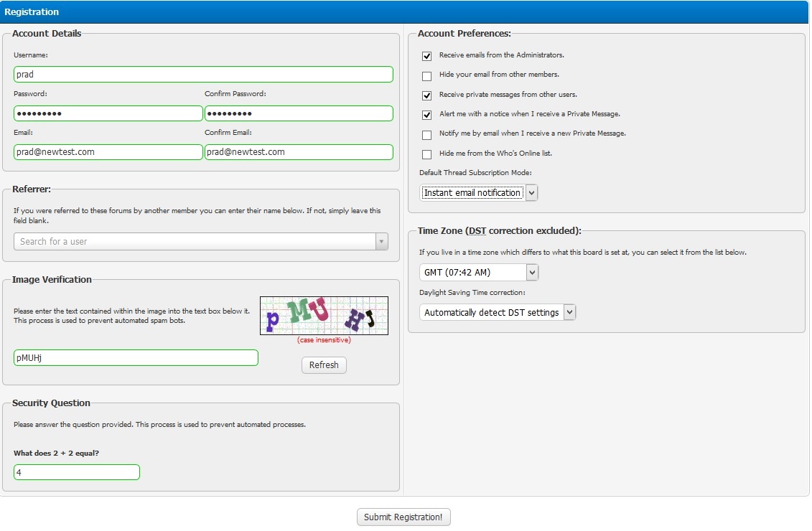Screen dimensions: 812x531
Task: Open the referrer user search dropdown
Action: [x=201, y=242]
